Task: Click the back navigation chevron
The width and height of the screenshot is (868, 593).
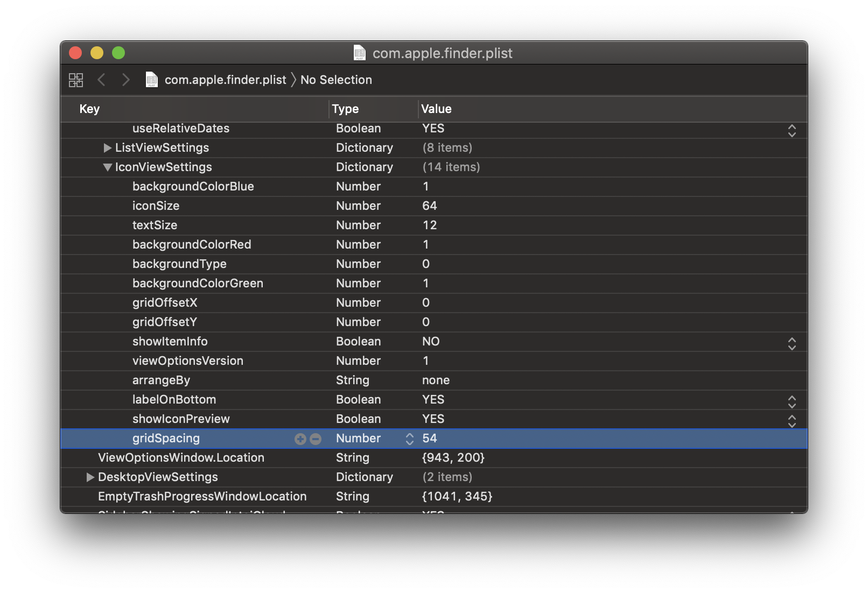Action: click(102, 80)
